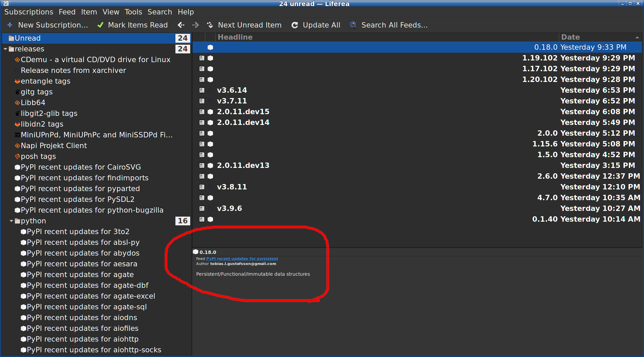Screen dimensions: 644x357
Task: Select the v3.8.11 headline item
Action: [x=232, y=187]
